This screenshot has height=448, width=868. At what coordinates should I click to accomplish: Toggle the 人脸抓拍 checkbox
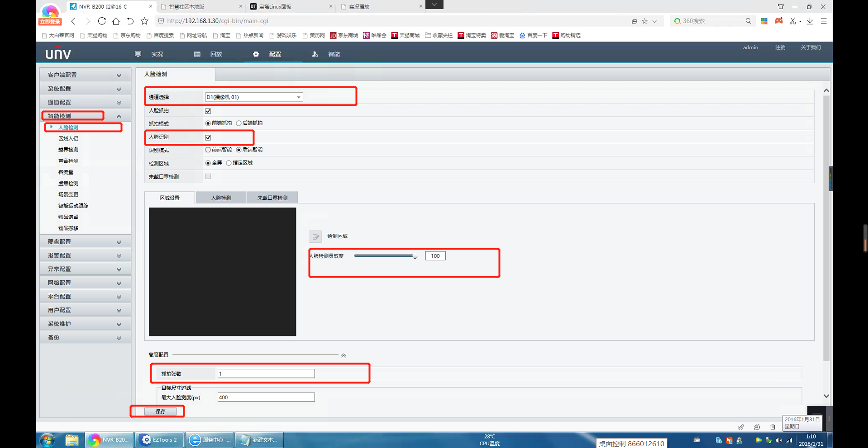[x=208, y=111]
